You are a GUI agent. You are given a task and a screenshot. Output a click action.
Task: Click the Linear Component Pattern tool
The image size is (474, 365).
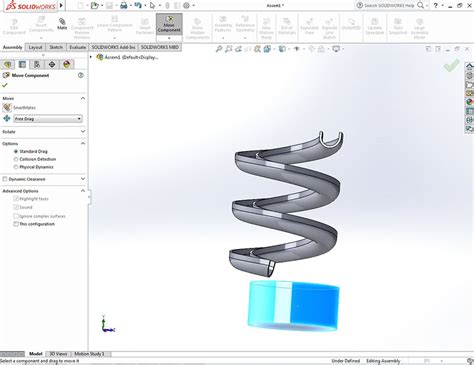point(115,24)
